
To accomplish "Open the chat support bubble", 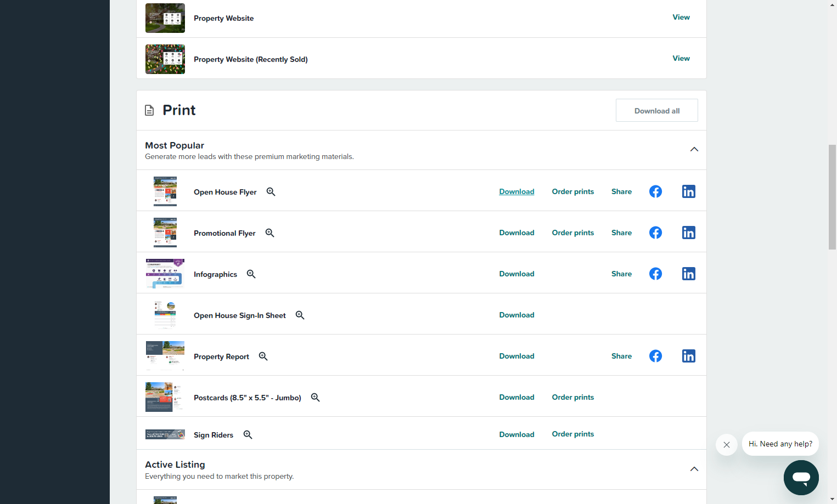I will coord(801,478).
